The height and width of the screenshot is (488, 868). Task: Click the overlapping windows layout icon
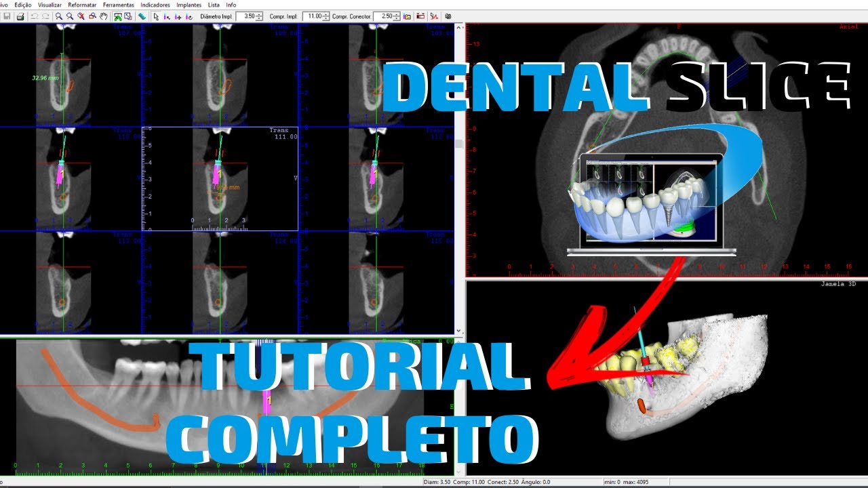pyautogui.click(x=128, y=16)
